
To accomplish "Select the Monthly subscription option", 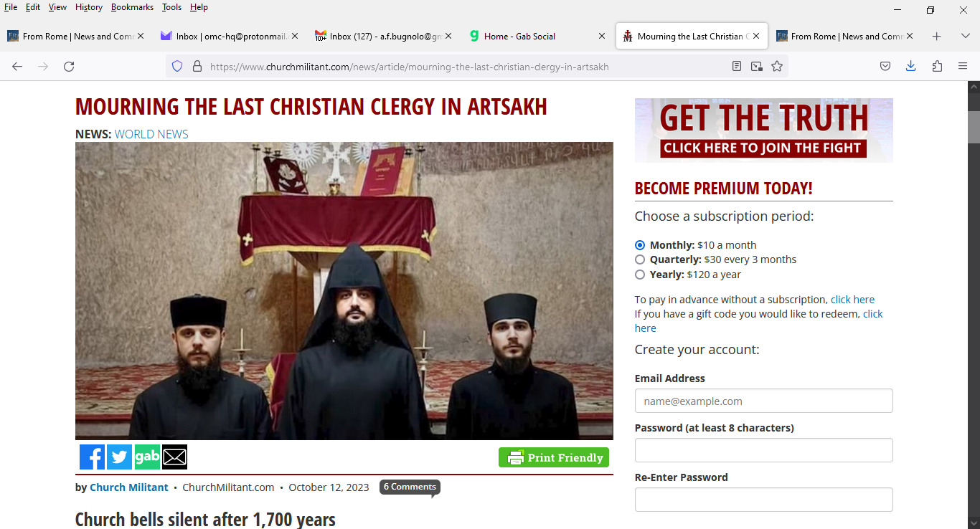I will (640, 245).
